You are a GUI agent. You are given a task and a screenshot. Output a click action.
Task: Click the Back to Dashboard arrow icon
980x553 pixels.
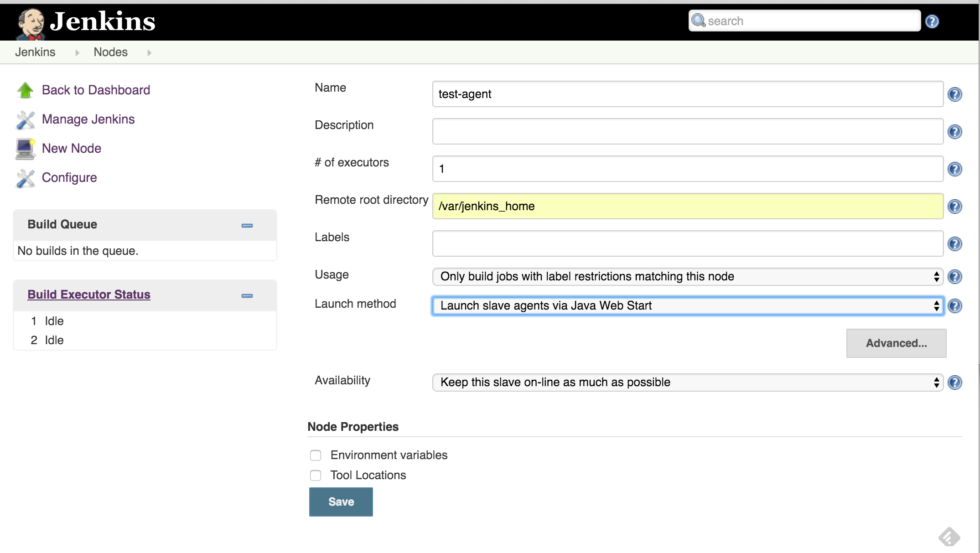pyautogui.click(x=26, y=89)
